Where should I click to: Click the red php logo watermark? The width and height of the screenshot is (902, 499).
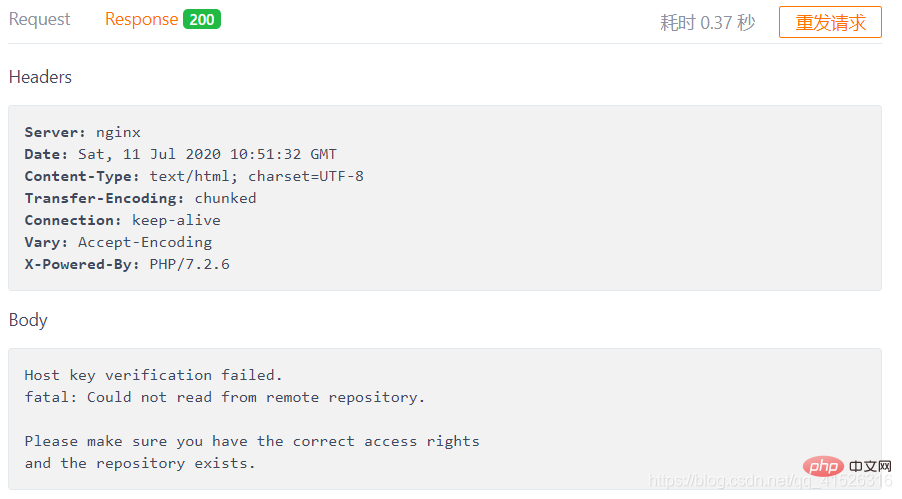point(823,466)
